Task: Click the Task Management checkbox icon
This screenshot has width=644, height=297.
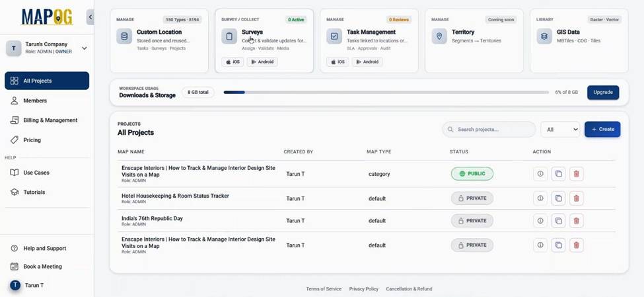Action: coord(334,36)
